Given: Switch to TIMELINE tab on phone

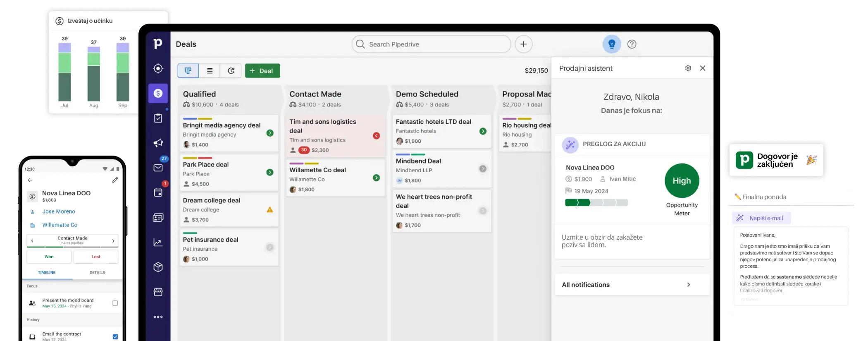Looking at the screenshot, I should [x=47, y=273].
